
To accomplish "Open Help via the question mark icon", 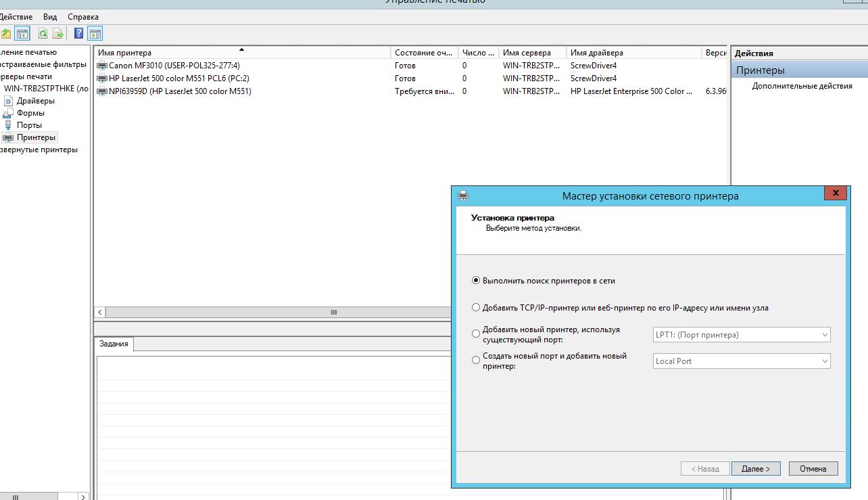I will [79, 33].
